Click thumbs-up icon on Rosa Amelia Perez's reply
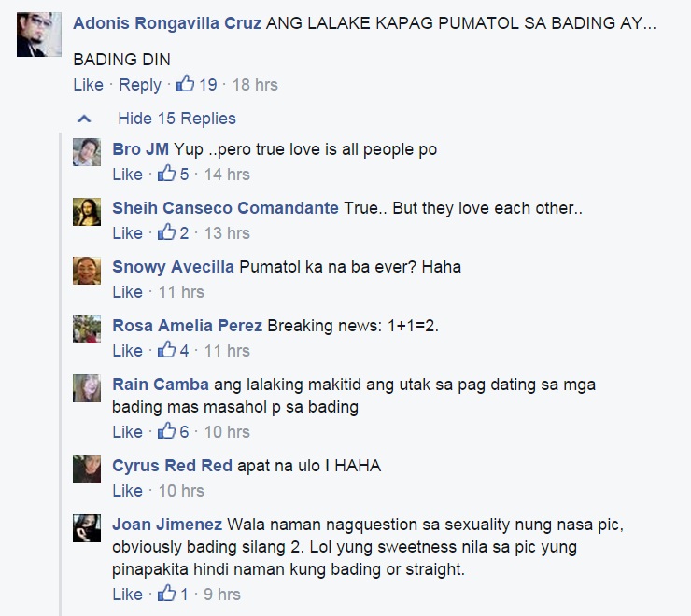This screenshot has height=616, width=691. pyautogui.click(x=166, y=349)
